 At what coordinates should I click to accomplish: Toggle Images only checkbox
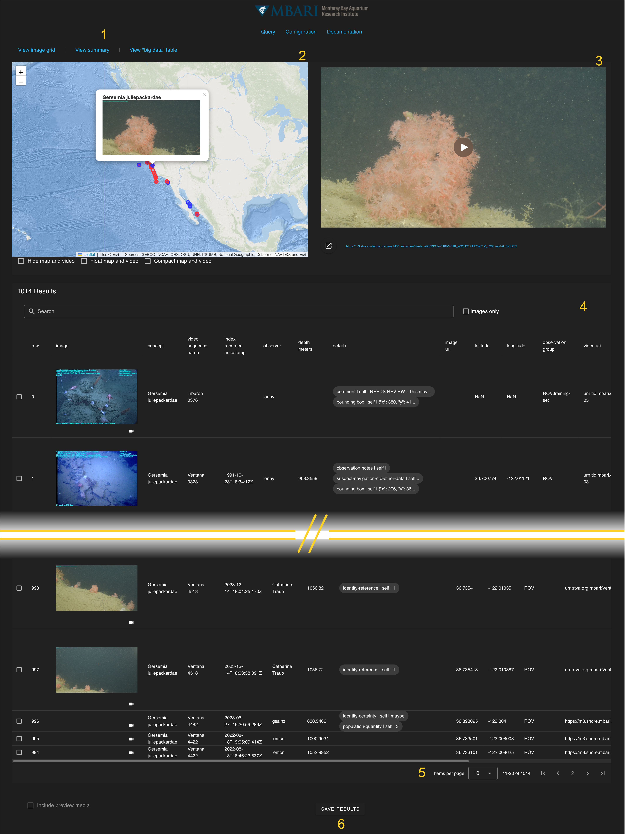click(x=466, y=311)
